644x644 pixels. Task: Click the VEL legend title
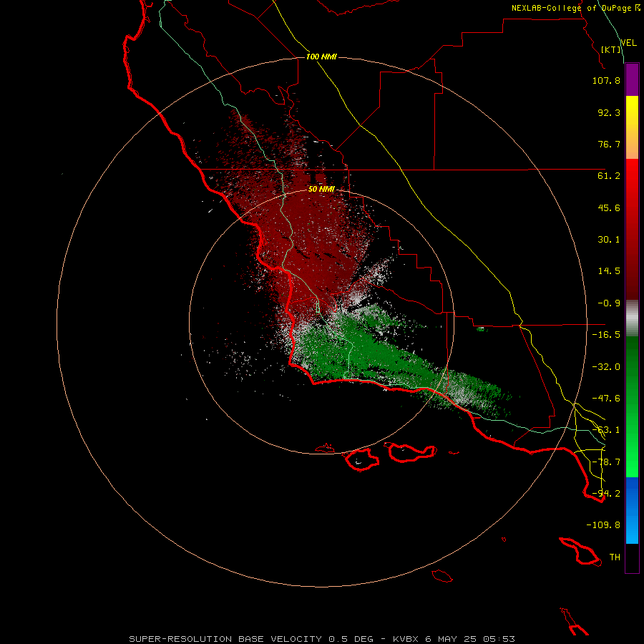628,43
